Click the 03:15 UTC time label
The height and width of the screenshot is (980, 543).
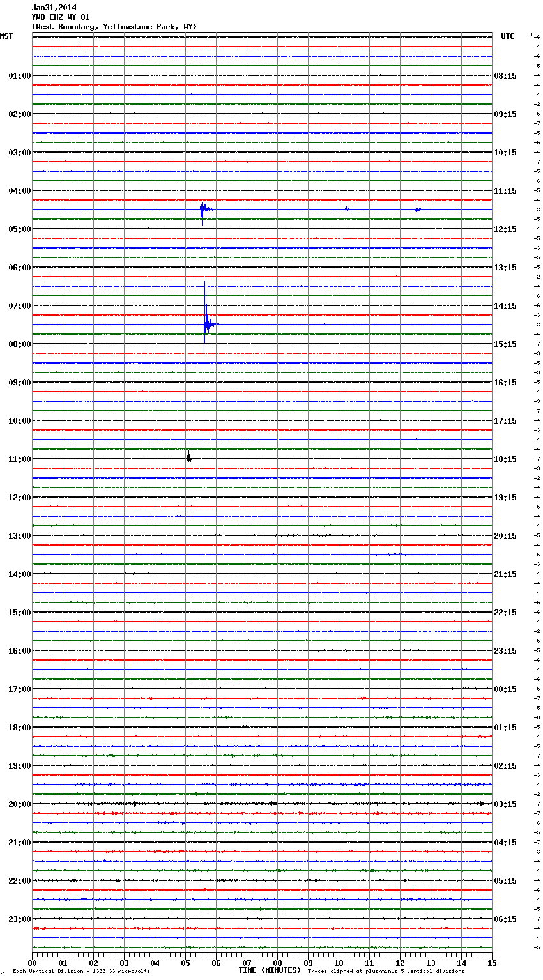point(505,804)
